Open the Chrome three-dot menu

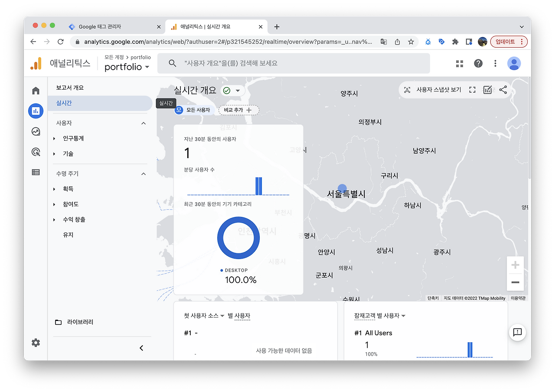522,42
